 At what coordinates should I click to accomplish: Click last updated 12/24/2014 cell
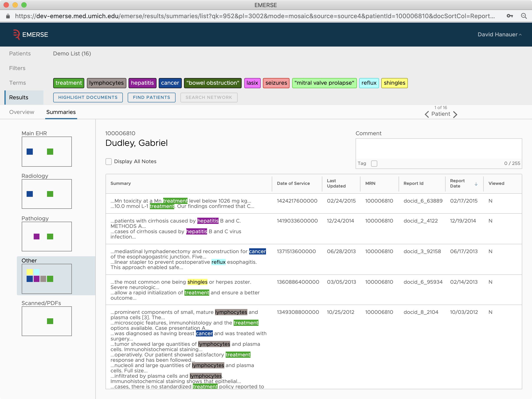(340, 221)
